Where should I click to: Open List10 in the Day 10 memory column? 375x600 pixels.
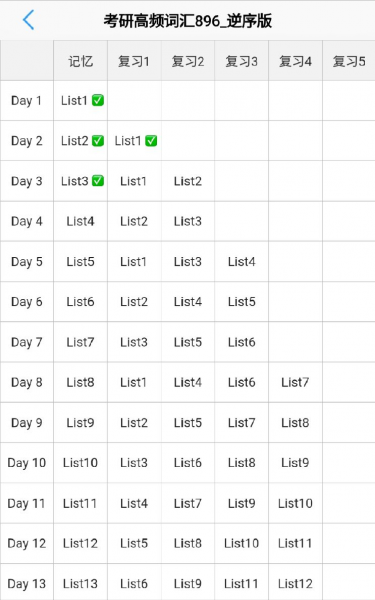point(80,463)
